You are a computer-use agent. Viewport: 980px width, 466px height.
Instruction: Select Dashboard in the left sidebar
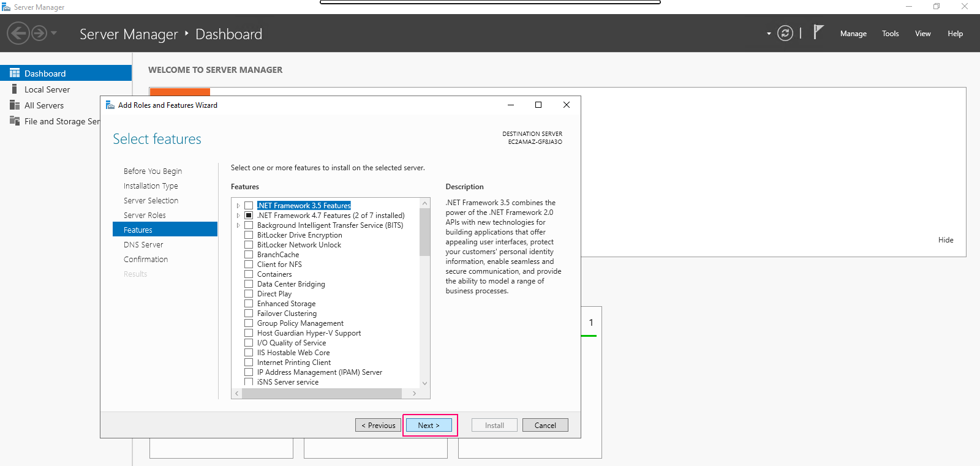point(66,73)
